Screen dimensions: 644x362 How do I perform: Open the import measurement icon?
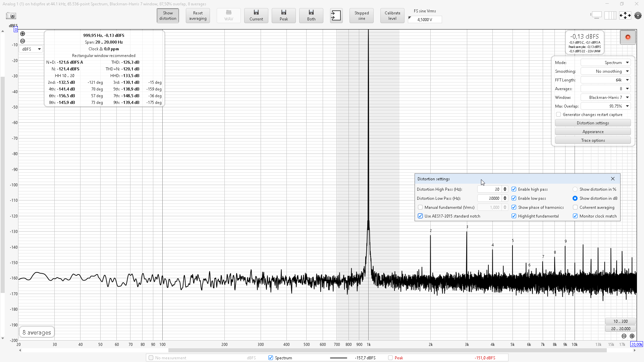(336, 16)
